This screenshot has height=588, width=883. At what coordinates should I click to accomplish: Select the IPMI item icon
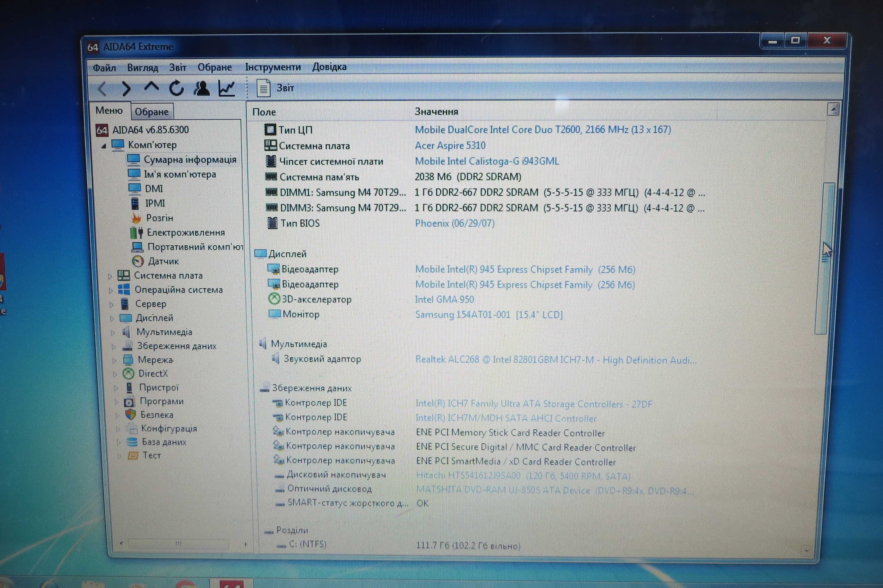(x=135, y=203)
